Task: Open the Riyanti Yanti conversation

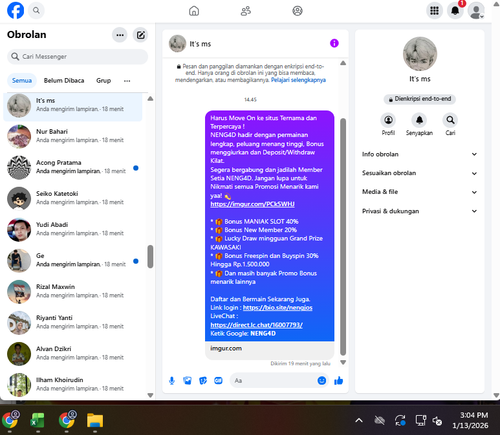Action: 73,322
